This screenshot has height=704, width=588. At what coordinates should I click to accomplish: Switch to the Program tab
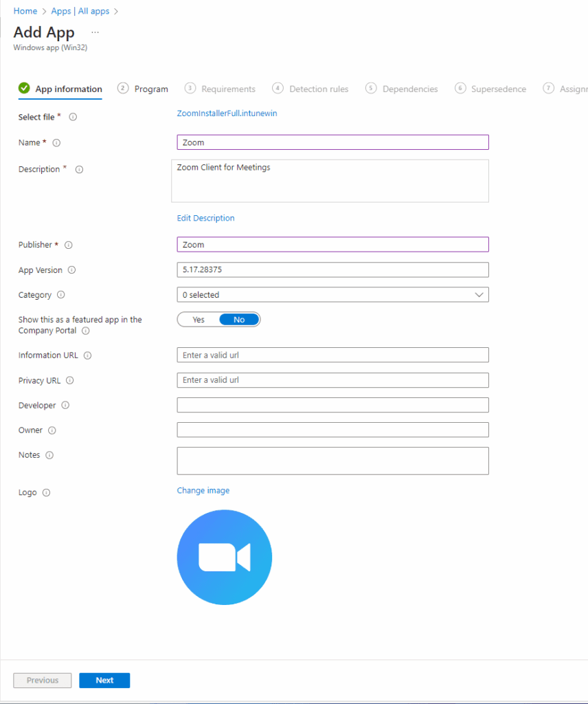151,89
